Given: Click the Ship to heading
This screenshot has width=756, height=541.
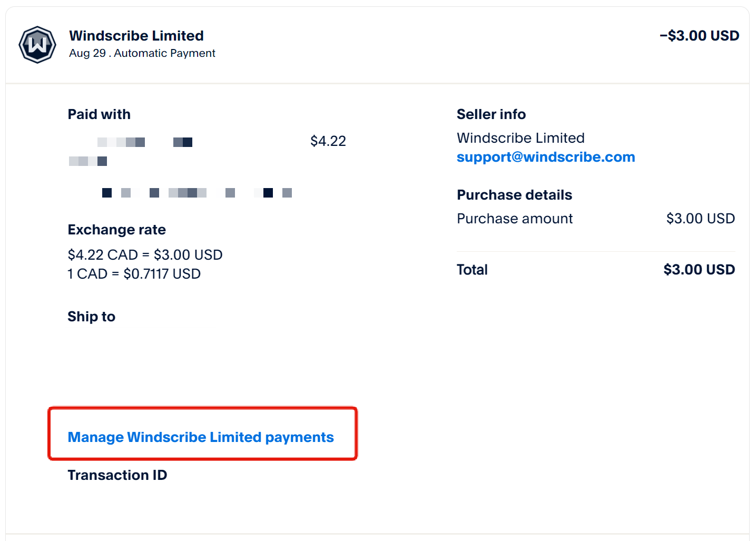Looking at the screenshot, I should (91, 317).
